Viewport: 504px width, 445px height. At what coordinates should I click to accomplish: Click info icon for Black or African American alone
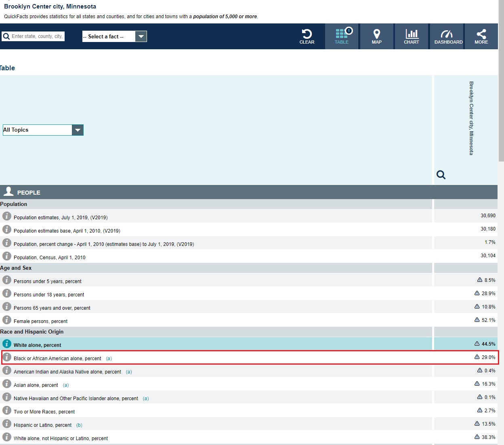(7, 357)
